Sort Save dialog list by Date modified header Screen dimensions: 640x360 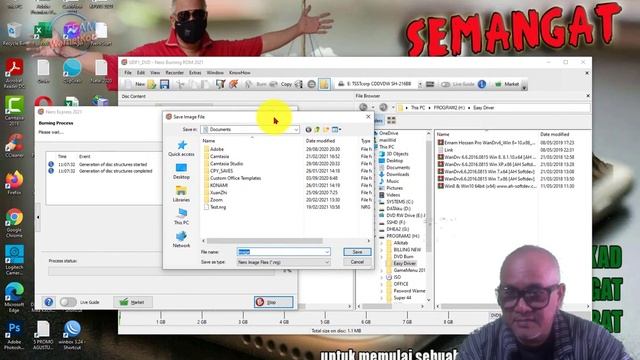pyautogui.click(x=320, y=141)
